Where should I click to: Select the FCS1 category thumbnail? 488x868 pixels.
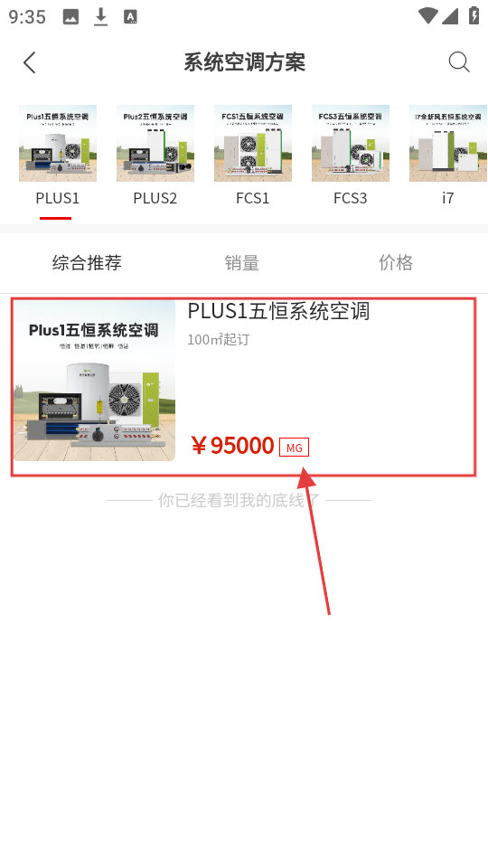pos(253,143)
